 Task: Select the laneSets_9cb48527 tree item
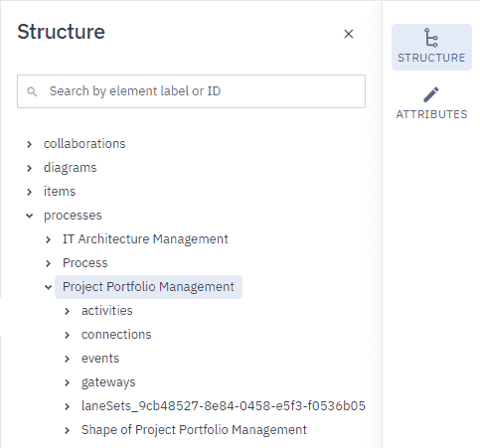coord(224,406)
